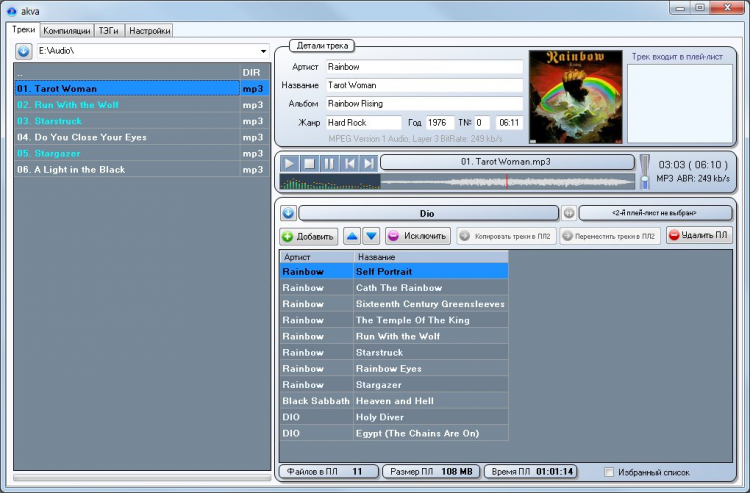The image size is (750, 493).
Task: Open the ТЭГи tab
Action: click(x=109, y=31)
